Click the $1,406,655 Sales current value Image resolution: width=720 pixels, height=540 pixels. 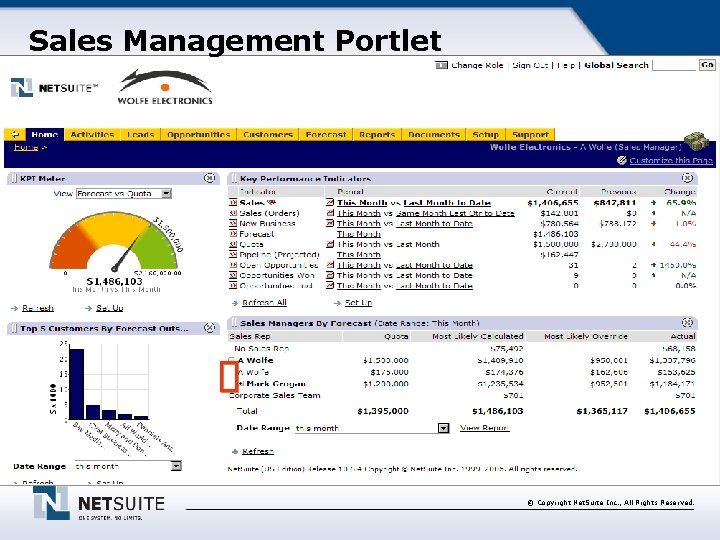(553, 202)
